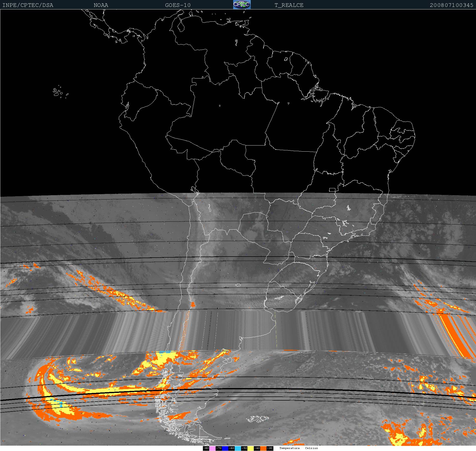Image resolution: width=476 pixels, height=451 pixels.
Task: Click the GOES-10 satellite label
Action: 178,5
